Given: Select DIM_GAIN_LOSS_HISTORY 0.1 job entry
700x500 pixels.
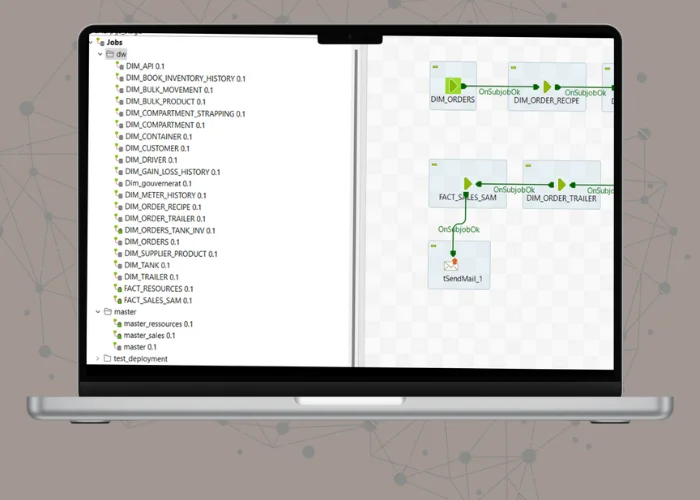Looking at the screenshot, I should point(173,172).
